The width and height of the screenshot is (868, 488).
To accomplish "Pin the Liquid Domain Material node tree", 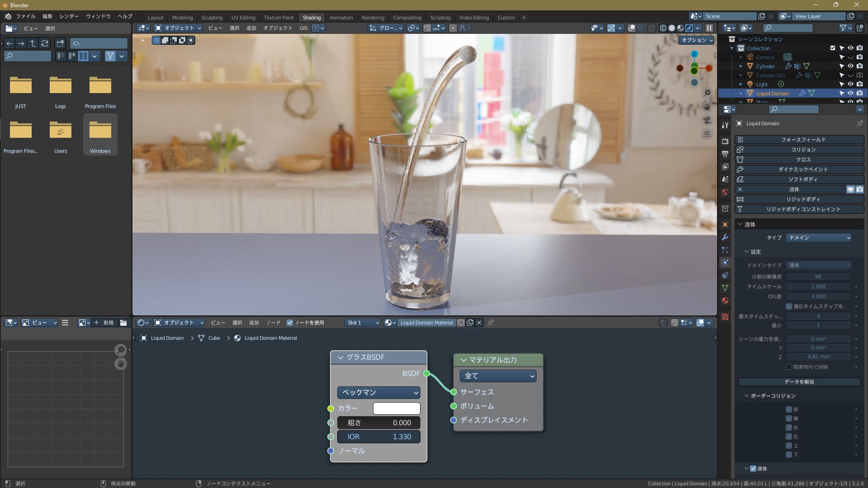I will 491,323.
